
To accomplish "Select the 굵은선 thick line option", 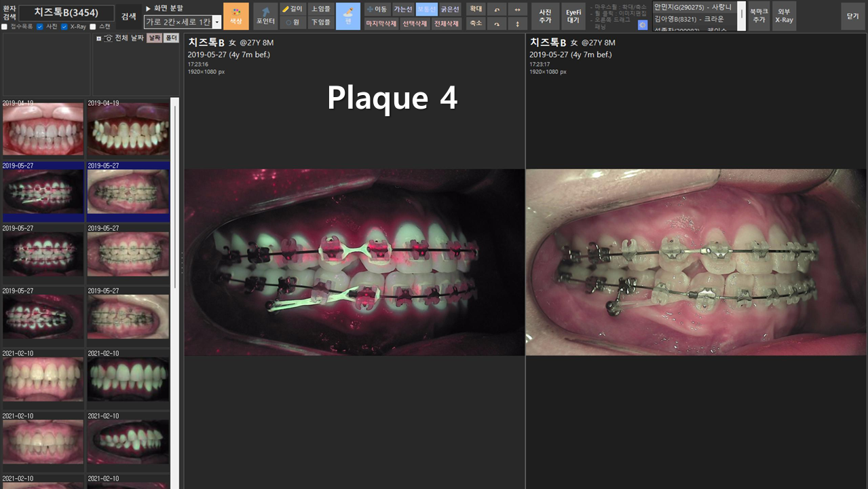I will [x=449, y=10].
